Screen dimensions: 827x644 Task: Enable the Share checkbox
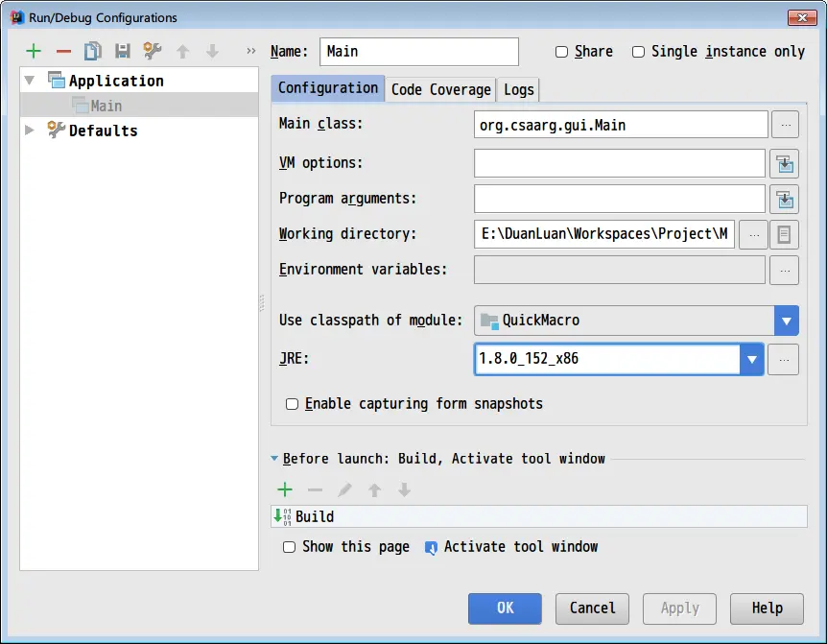pyautogui.click(x=562, y=52)
